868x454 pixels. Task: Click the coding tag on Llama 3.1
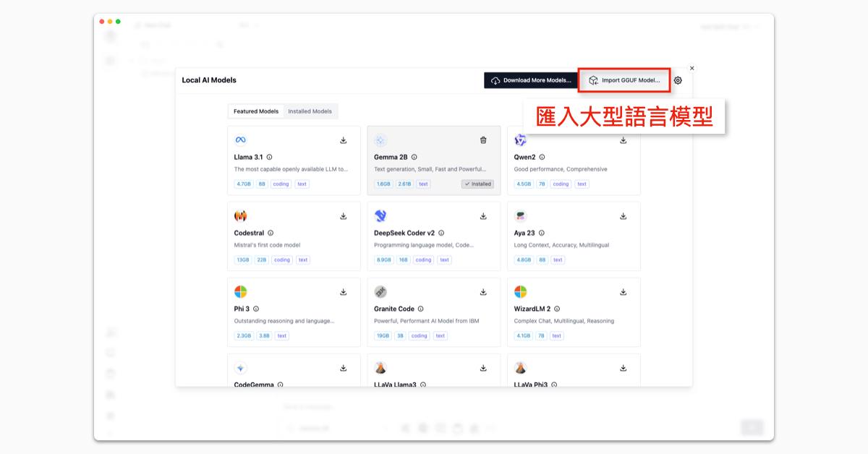point(281,184)
